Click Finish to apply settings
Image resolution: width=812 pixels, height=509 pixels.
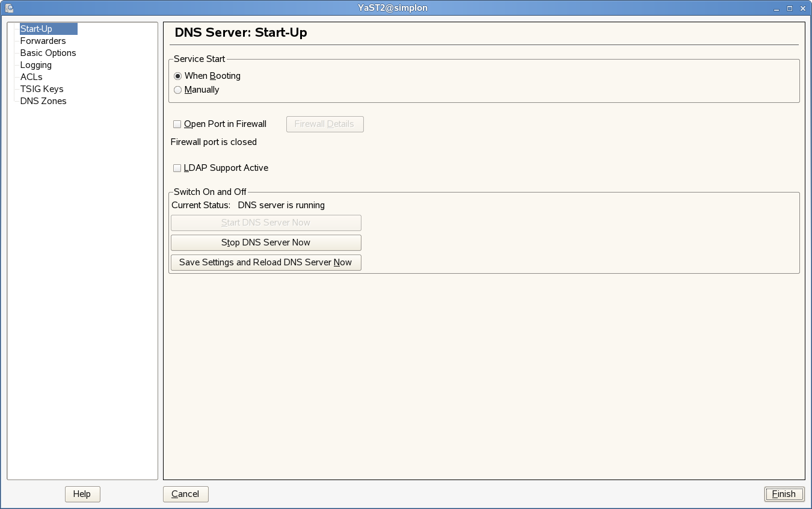[x=784, y=494]
